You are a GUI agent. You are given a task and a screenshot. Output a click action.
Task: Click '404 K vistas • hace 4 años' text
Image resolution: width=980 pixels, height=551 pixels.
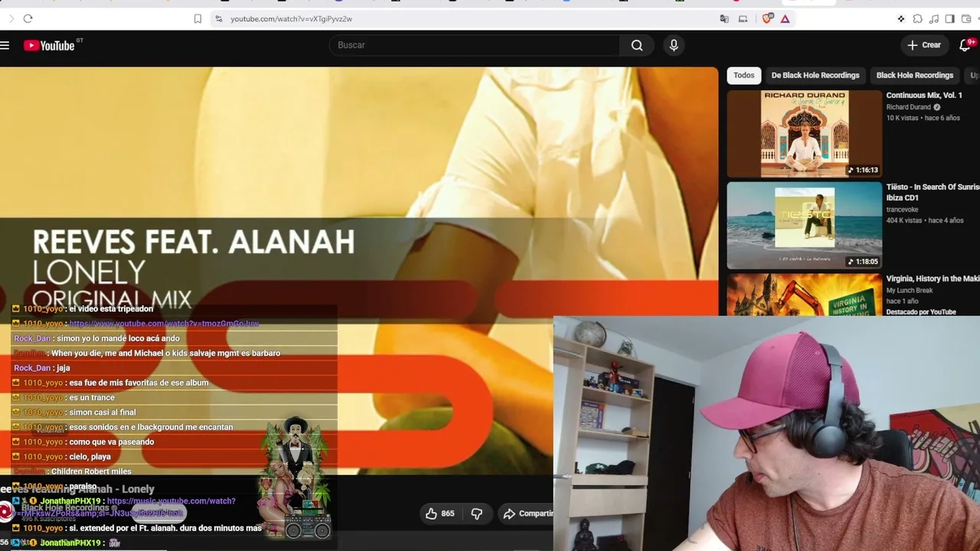pos(925,220)
